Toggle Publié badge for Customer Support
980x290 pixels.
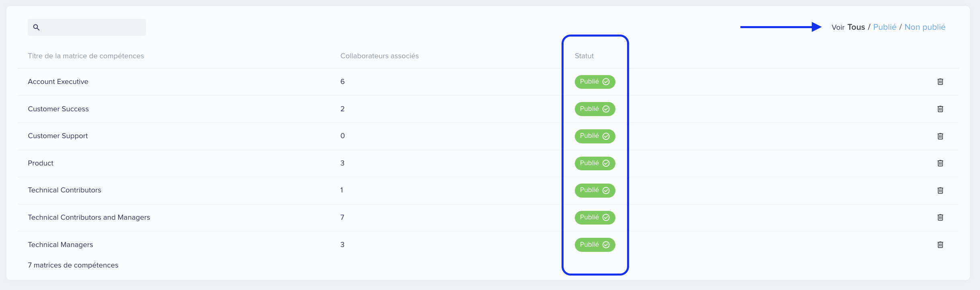pos(595,136)
